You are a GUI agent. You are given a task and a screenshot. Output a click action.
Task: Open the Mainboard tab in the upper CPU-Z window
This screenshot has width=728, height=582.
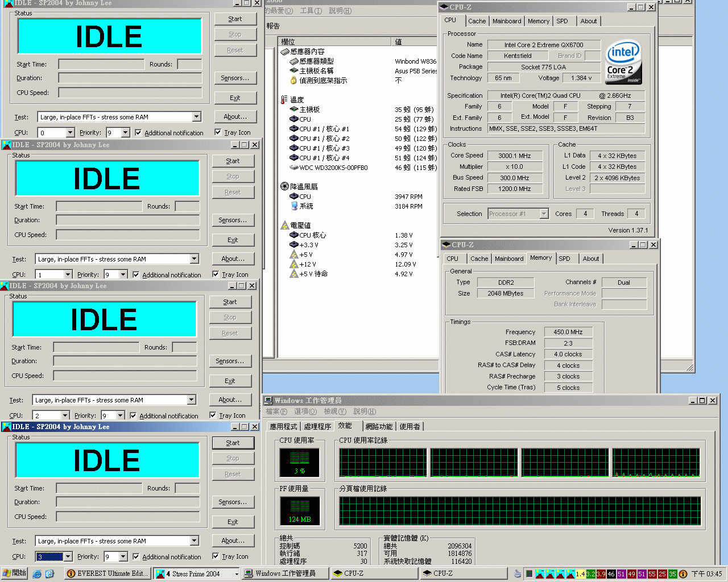tap(507, 21)
